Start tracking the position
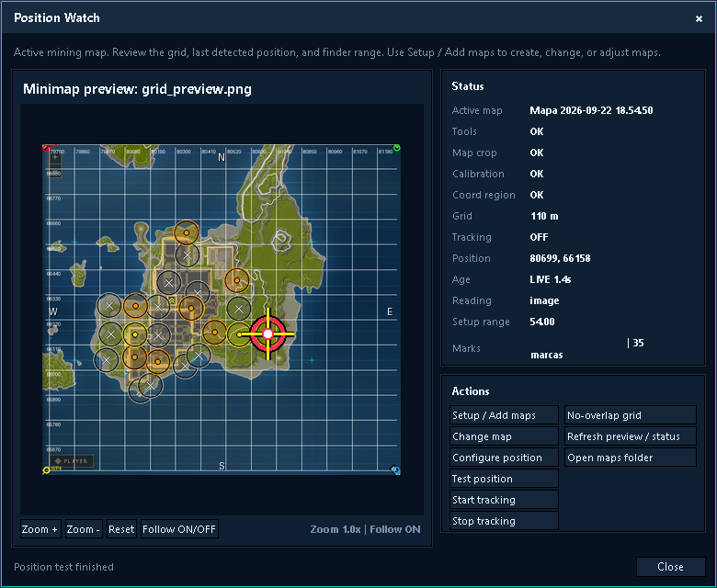Viewport: 717px width, 588px height. tap(504, 500)
